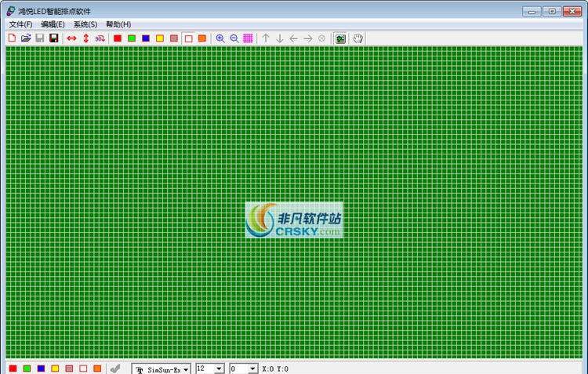Click the gray checkmark icon in bottom bar
This screenshot has height=374, width=588.
115,369
